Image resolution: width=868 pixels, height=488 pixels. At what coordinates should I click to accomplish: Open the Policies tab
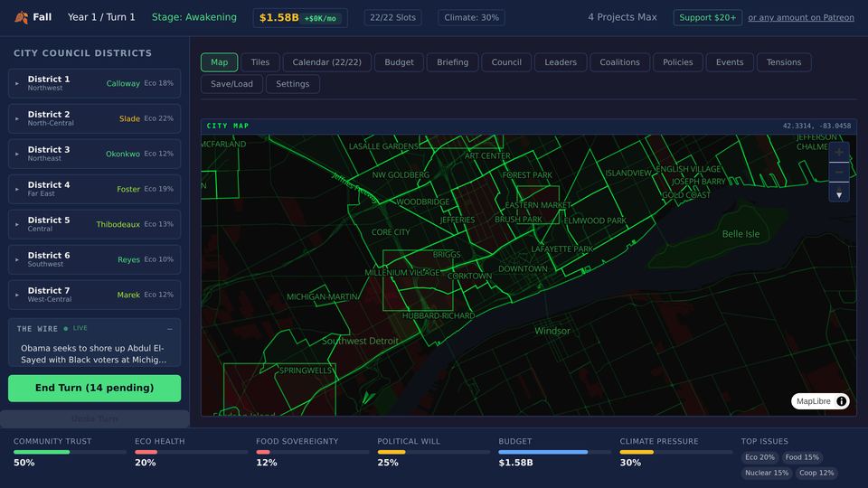[677, 62]
